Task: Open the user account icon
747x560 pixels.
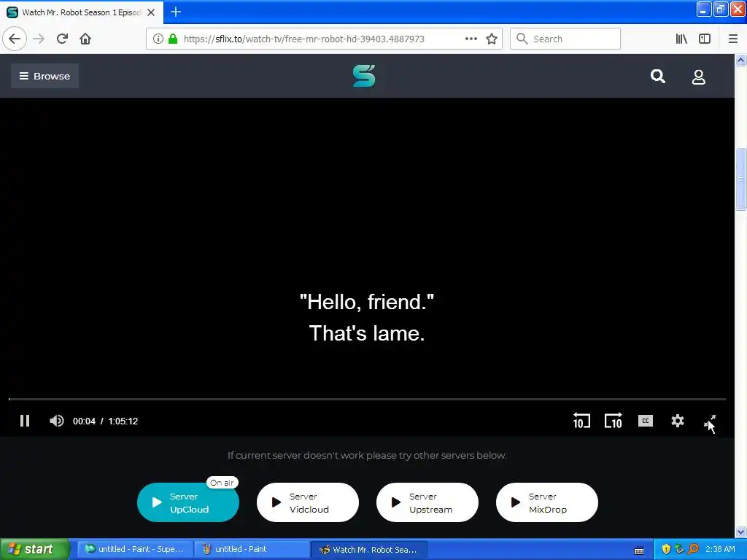Action: coord(698,77)
